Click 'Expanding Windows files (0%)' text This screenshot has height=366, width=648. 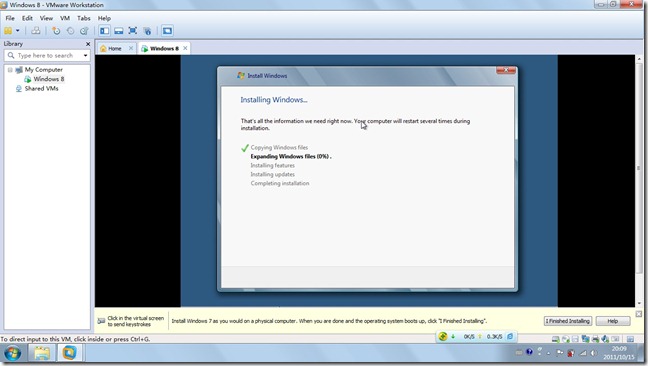[x=291, y=157]
